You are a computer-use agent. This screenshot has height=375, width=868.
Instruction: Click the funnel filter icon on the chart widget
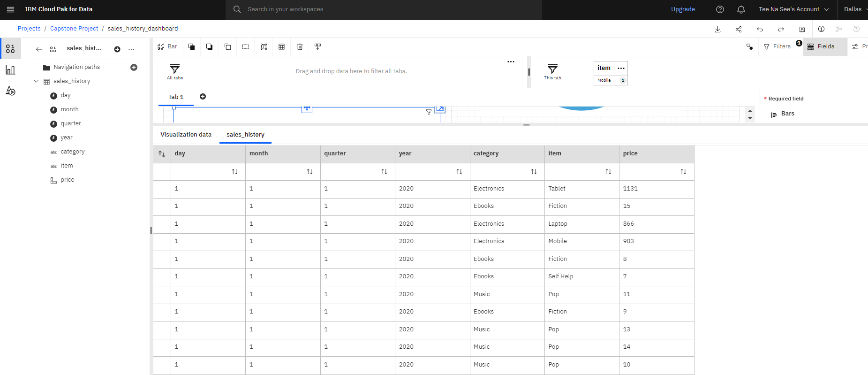pyautogui.click(x=429, y=112)
